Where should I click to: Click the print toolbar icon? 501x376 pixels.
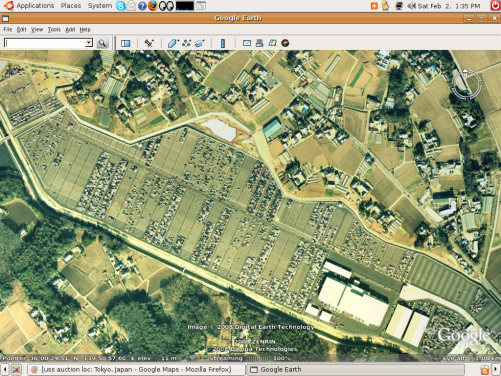[x=259, y=43]
